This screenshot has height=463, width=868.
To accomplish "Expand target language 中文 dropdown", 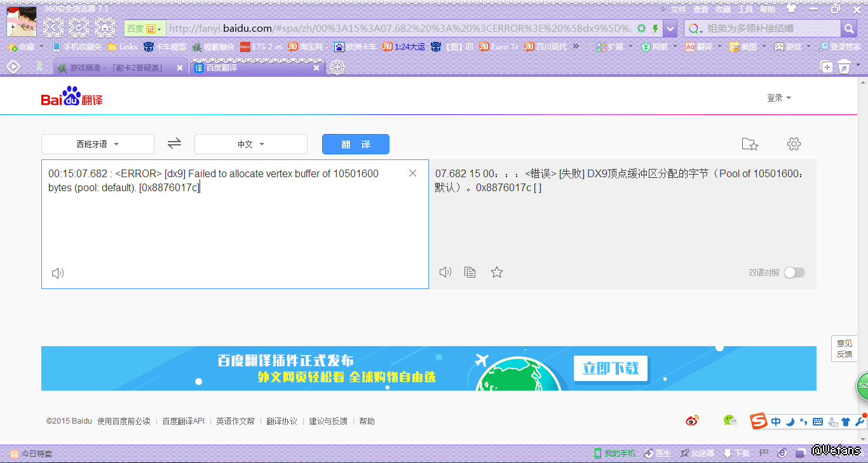I will 251,144.
